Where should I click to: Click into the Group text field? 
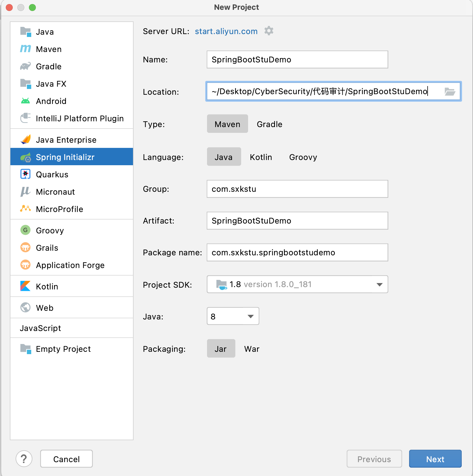(x=297, y=189)
